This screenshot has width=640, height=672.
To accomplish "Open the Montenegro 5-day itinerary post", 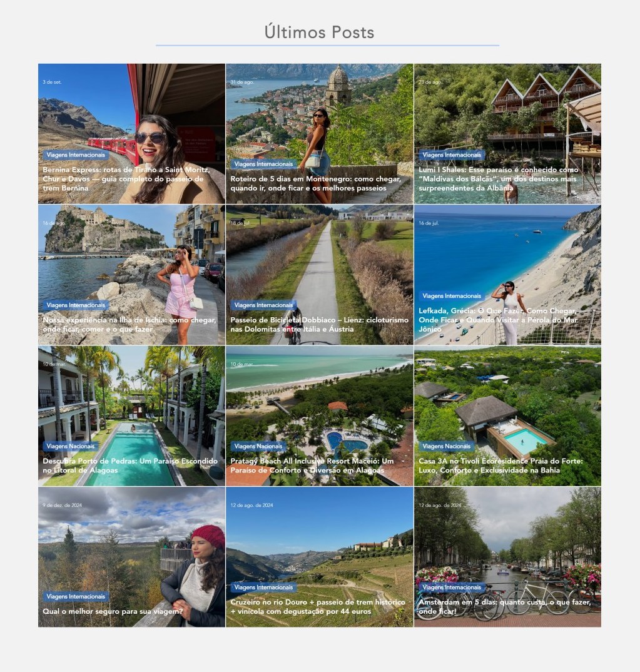I will (x=316, y=183).
